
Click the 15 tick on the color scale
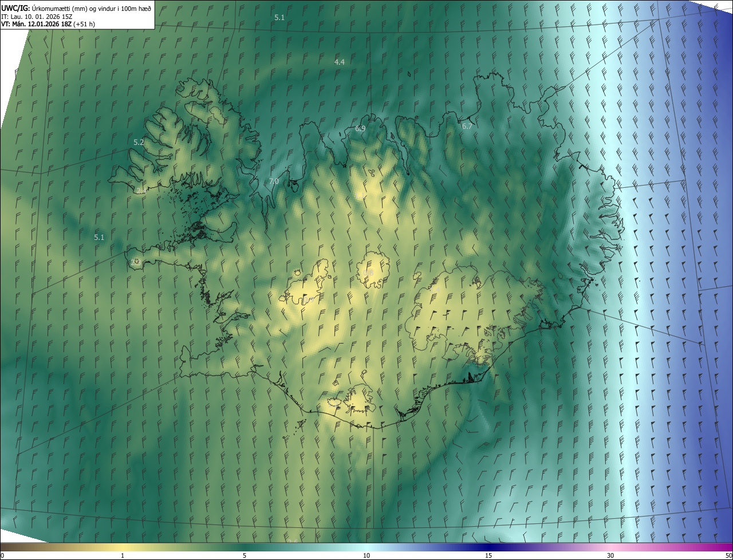(488, 555)
